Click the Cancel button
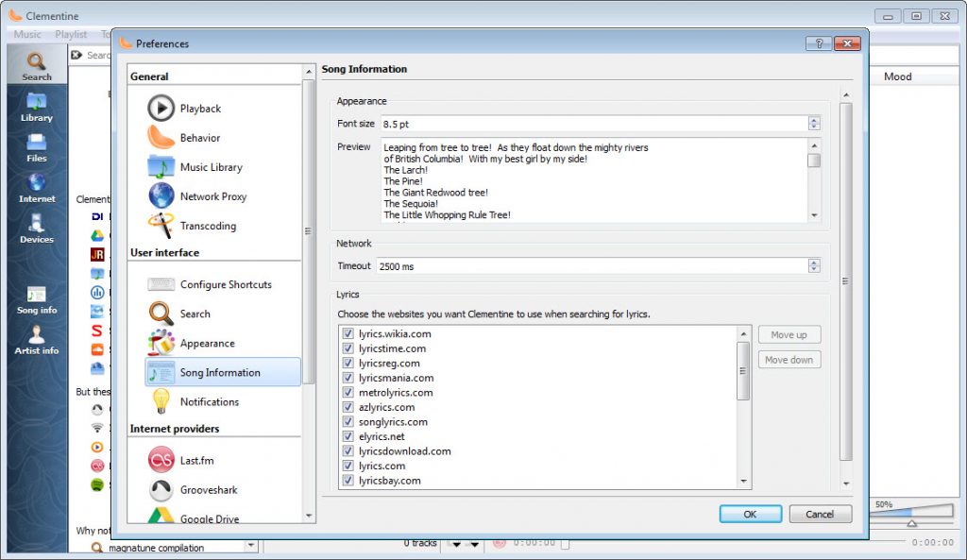This screenshot has width=967, height=560. coord(820,514)
